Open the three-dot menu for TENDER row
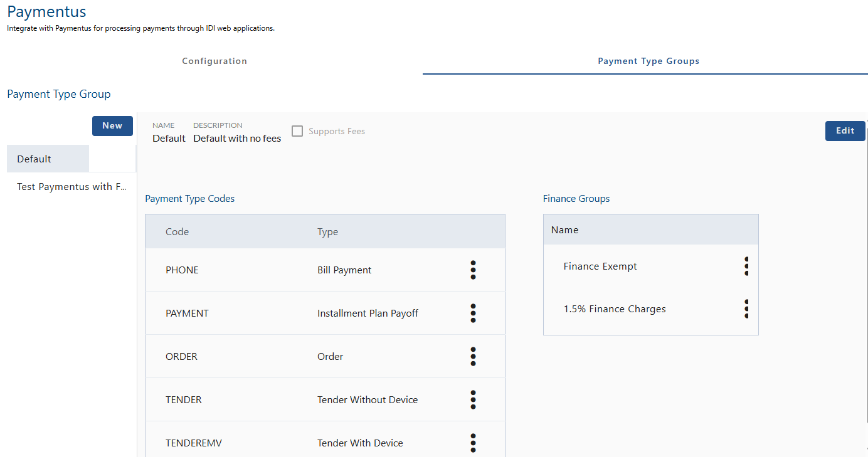The width and height of the screenshot is (868, 469). tap(473, 399)
